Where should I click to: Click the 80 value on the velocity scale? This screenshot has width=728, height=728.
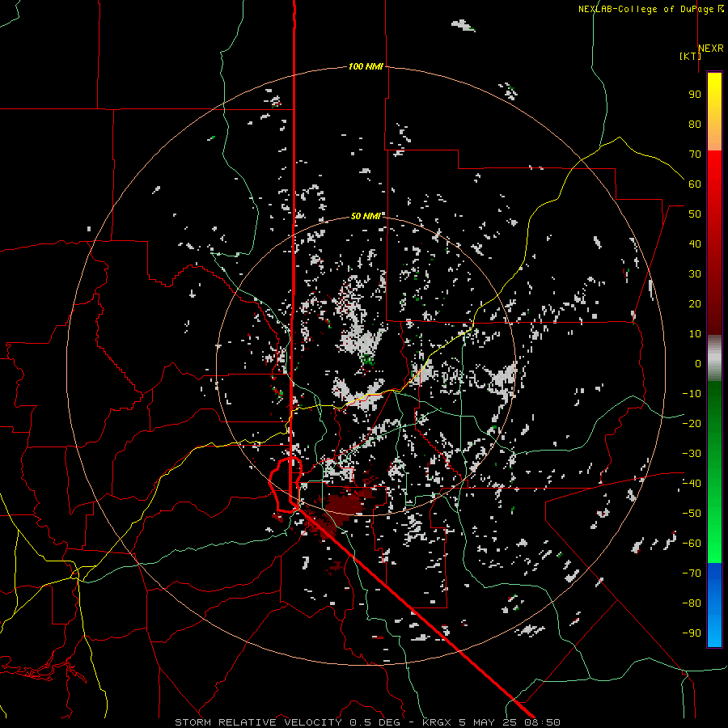pyautogui.click(x=695, y=124)
